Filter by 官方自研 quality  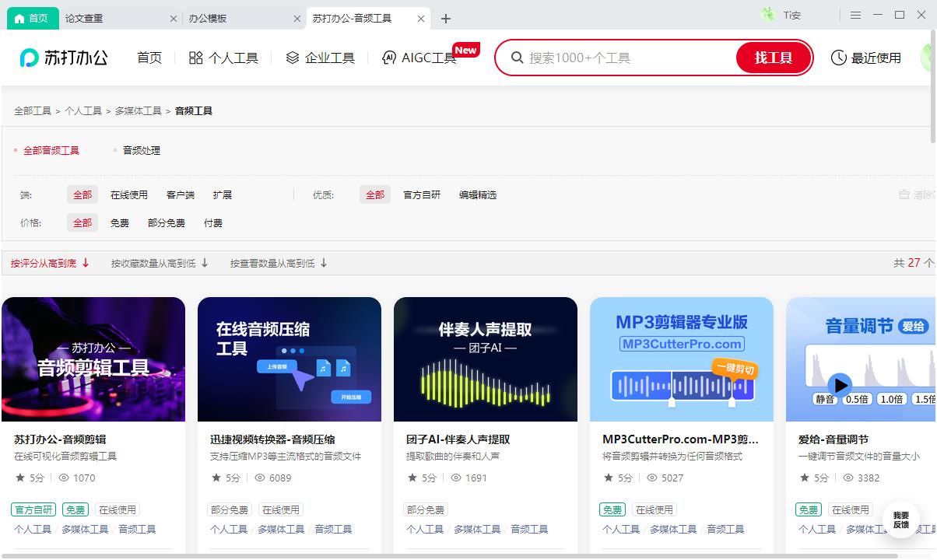pos(422,195)
